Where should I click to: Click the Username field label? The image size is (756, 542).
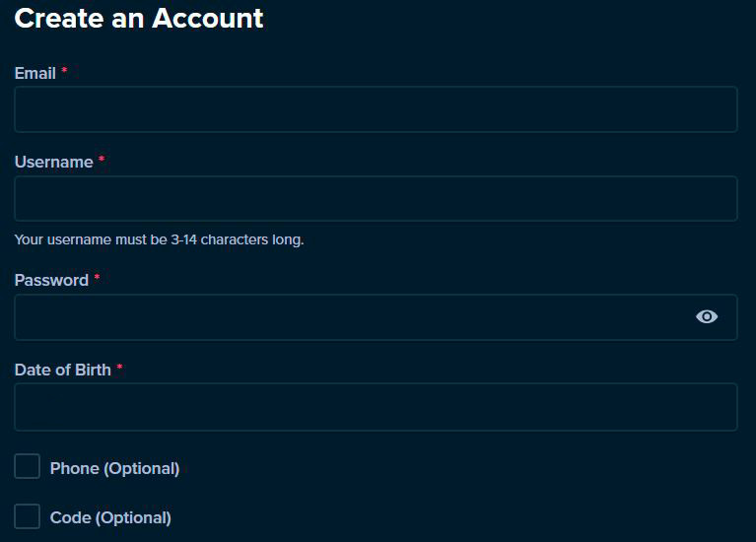pos(54,162)
